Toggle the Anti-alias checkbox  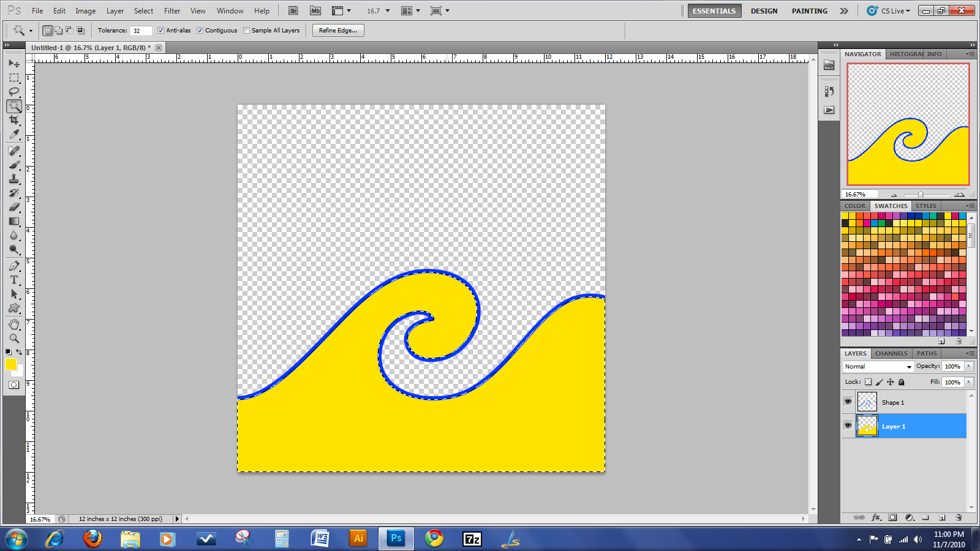160,30
